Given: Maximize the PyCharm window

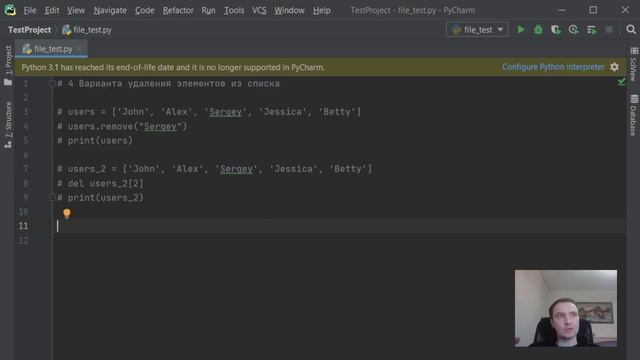Looking at the screenshot, I should [x=593, y=10].
